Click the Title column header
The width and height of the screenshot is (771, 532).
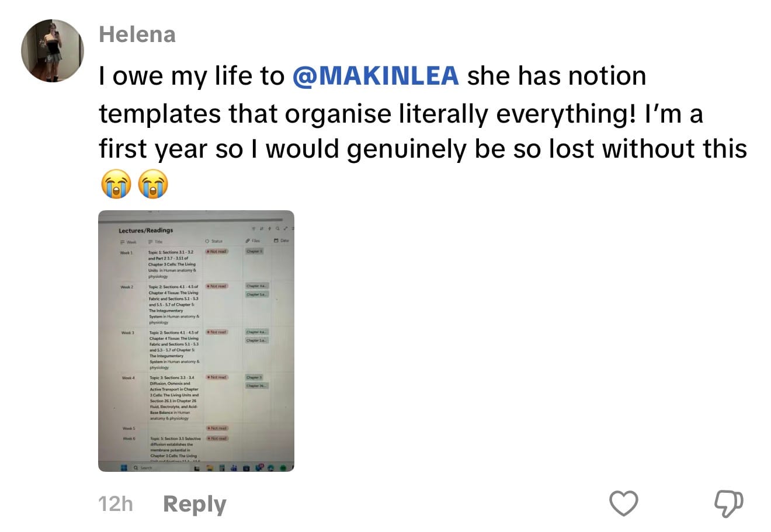tap(155, 241)
